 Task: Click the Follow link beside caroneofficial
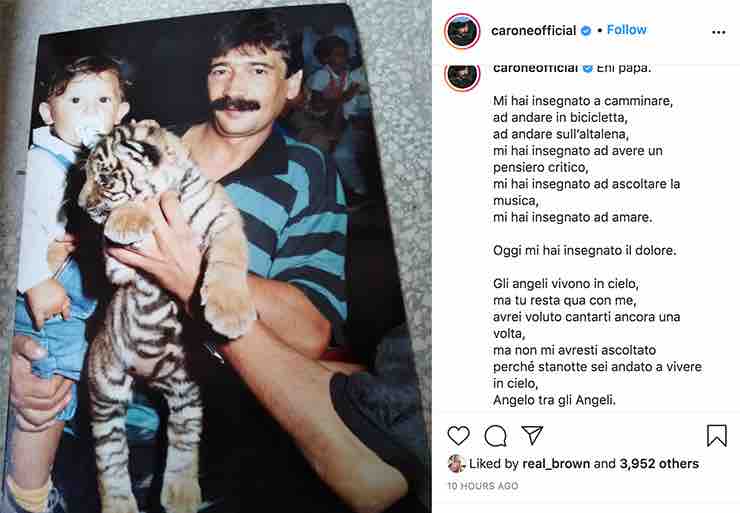[x=626, y=30]
